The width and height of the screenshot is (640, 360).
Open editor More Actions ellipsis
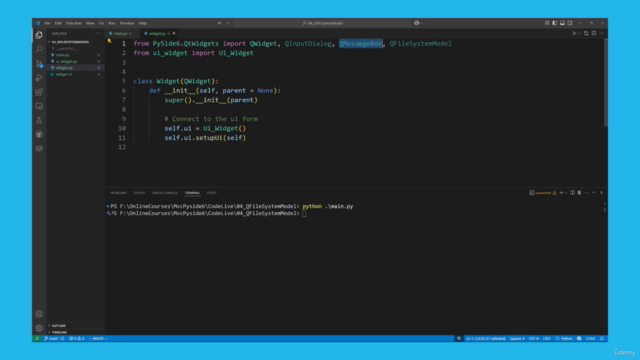(x=602, y=33)
